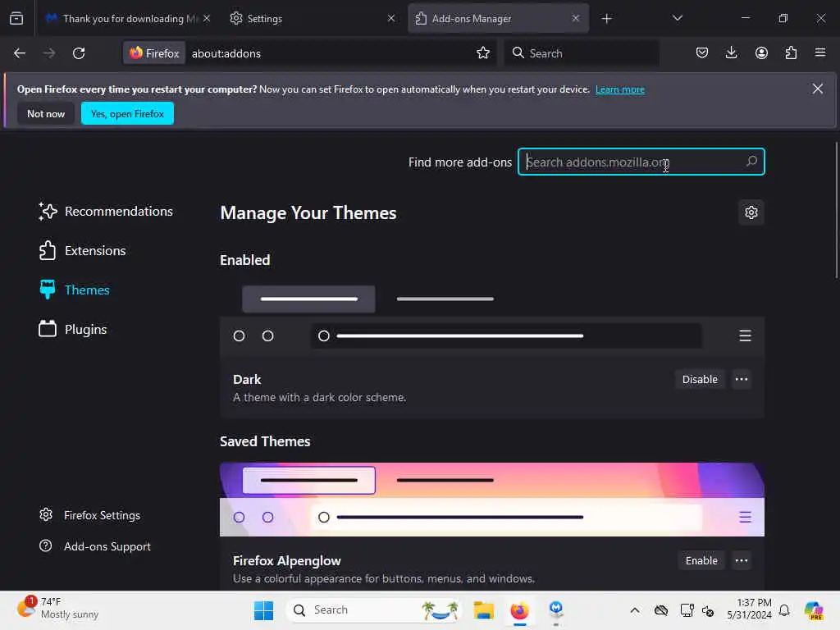Click the display tray icon
This screenshot has height=630, width=840.
tap(687, 610)
